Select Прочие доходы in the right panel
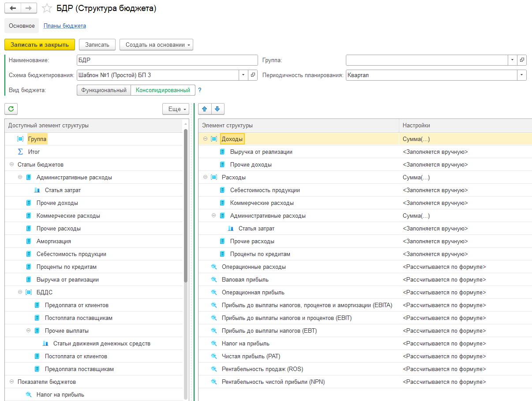532x401 pixels. 251,164
